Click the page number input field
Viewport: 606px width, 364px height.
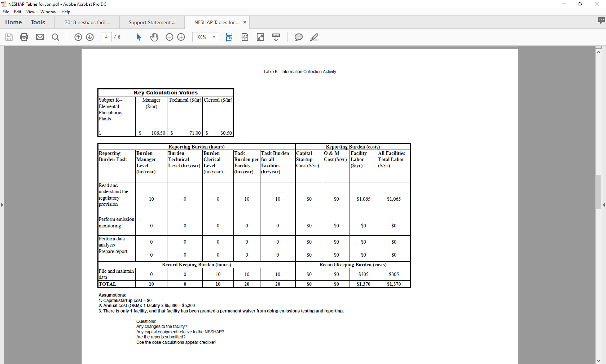(106, 37)
